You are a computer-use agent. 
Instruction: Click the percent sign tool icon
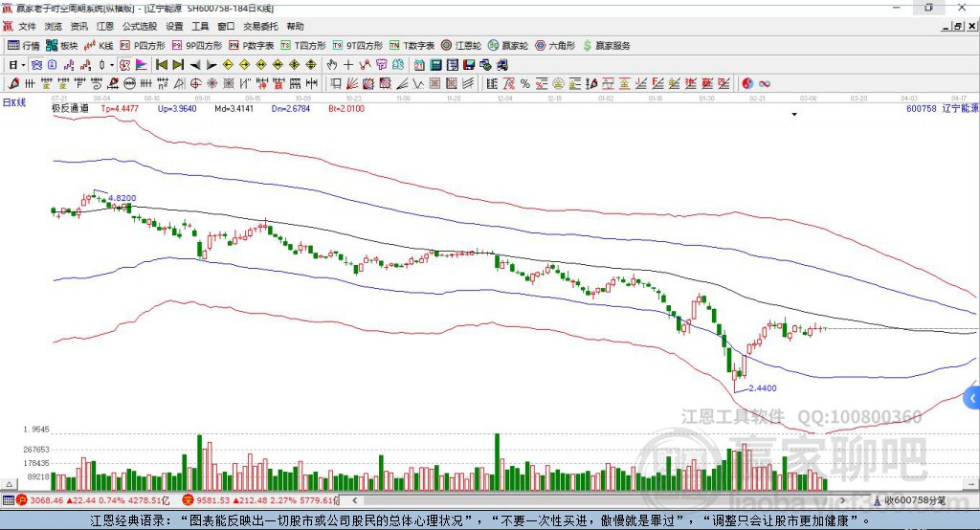click(525, 83)
